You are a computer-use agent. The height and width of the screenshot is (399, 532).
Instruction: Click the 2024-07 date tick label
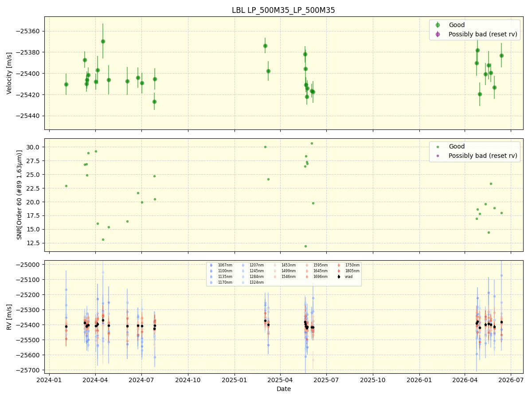pos(141,380)
